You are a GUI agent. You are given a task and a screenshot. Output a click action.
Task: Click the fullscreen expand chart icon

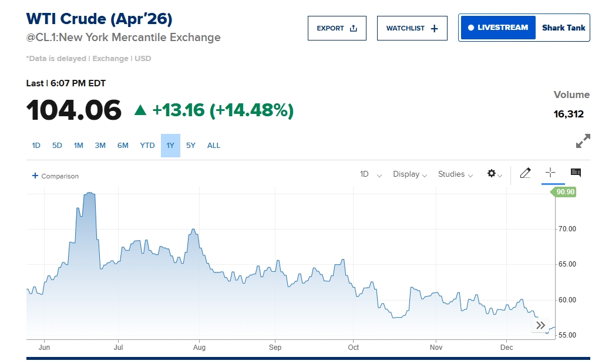pyautogui.click(x=583, y=141)
